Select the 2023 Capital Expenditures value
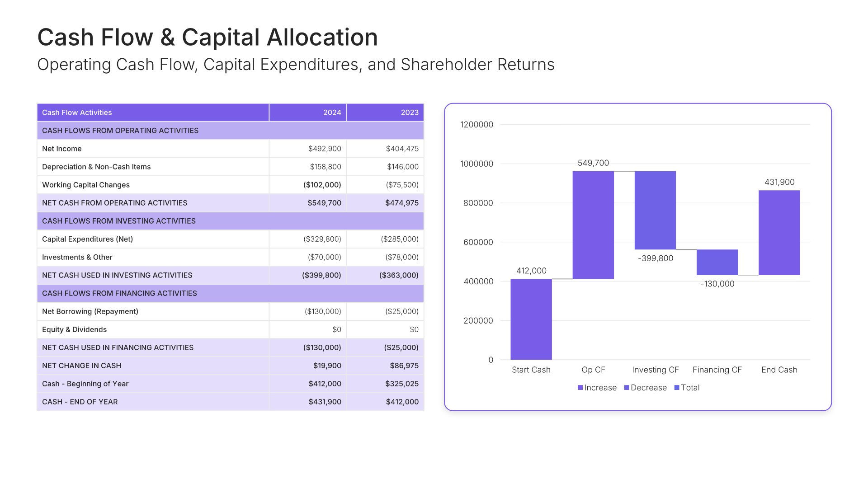The width and height of the screenshot is (868, 488). click(x=400, y=239)
